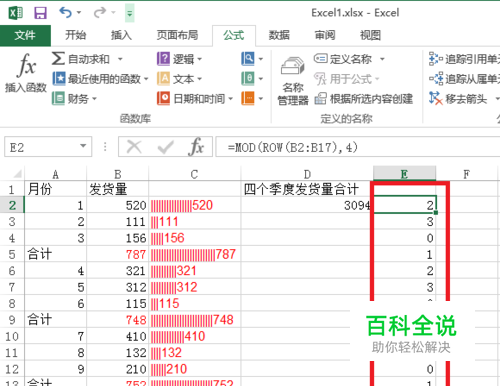Click the formula bar fx insert function icon
500x386 pixels.
(x=197, y=147)
